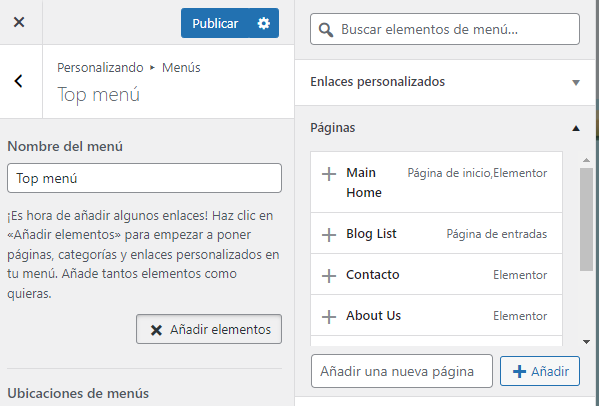Open publish settings gear icon
This screenshot has width=599, height=406.
coord(264,23)
